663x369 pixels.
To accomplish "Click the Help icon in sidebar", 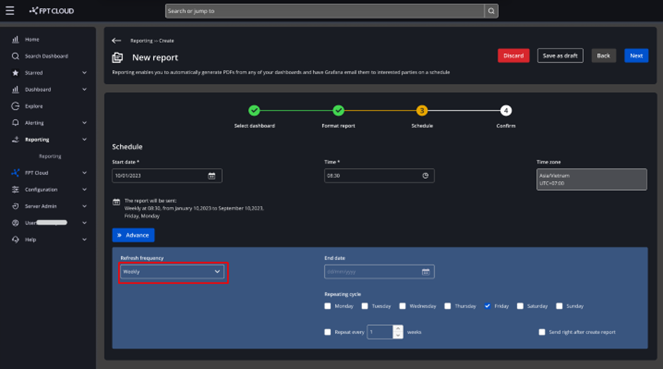I will click(x=15, y=240).
